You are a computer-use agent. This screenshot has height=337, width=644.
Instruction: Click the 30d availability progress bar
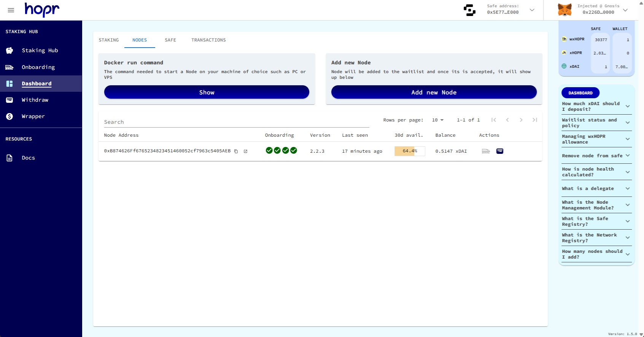pyautogui.click(x=410, y=151)
